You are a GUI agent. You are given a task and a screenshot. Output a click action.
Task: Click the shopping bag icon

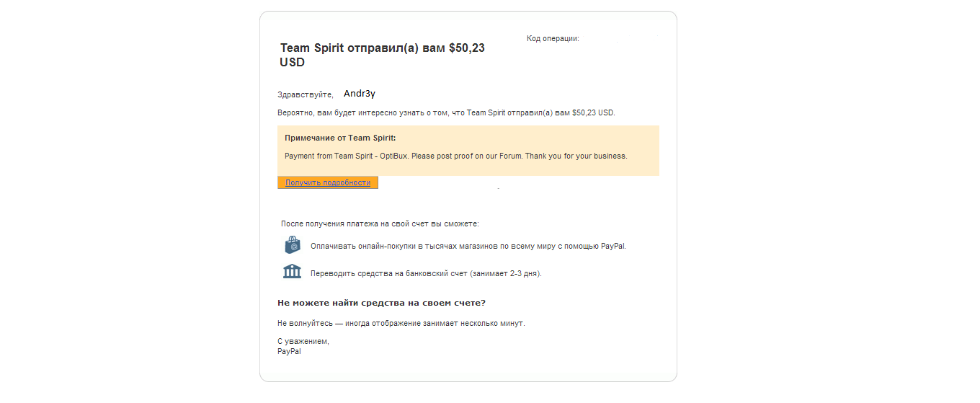click(x=292, y=245)
